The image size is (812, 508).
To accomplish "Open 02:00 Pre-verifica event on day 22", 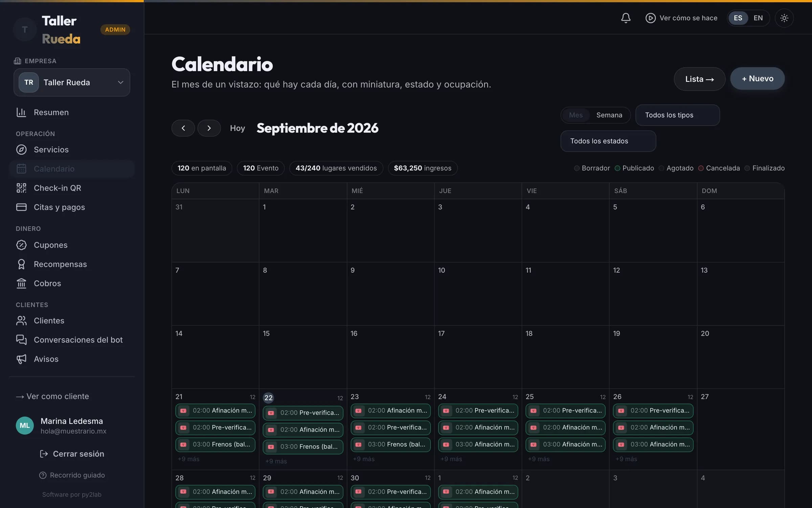I will pos(303,413).
